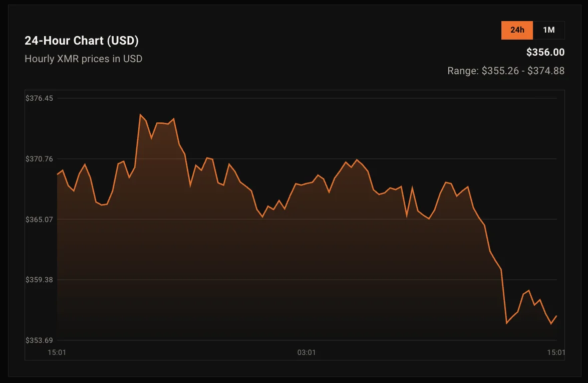The width and height of the screenshot is (588, 383).
Task: Pick the $359.38 y-axis label
Action: [x=39, y=280]
